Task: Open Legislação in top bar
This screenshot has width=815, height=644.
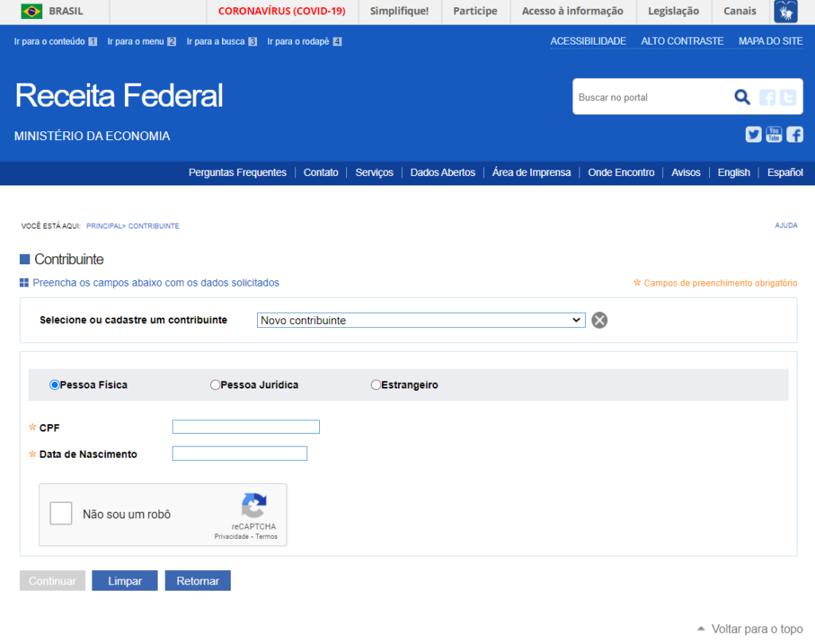Action: [x=673, y=11]
